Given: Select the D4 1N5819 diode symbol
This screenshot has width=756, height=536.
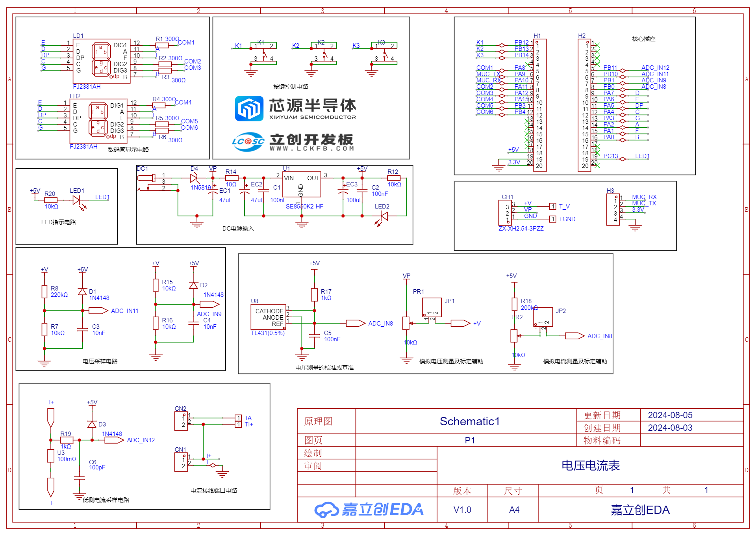Looking at the screenshot, I should pyautogui.click(x=194, y=178).
